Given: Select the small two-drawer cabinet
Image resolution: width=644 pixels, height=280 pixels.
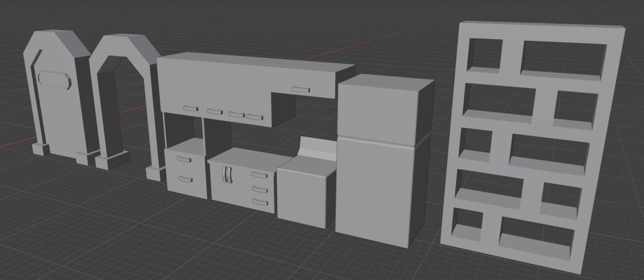Looking at the screenshot, I should pyautogui.click(x=186, y=167).
